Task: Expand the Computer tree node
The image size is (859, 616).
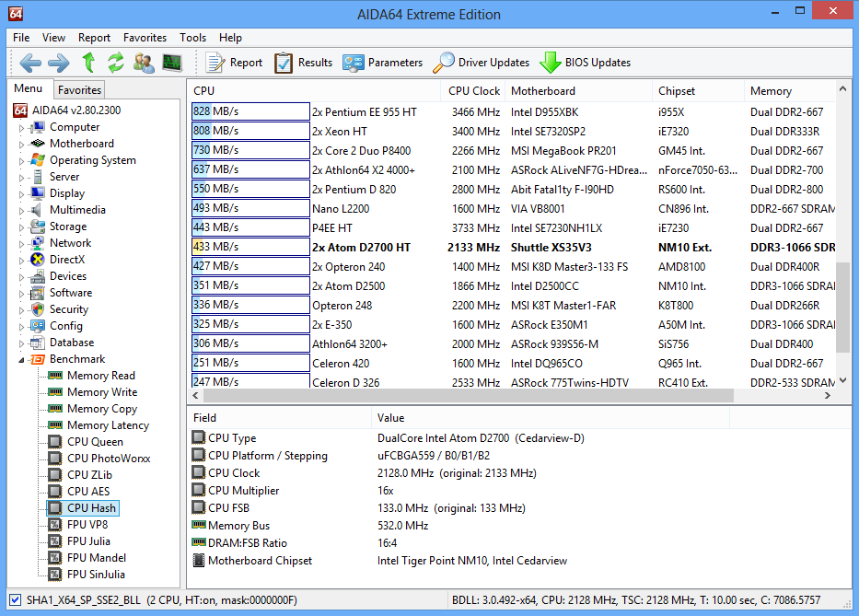Action: [21, 128]
